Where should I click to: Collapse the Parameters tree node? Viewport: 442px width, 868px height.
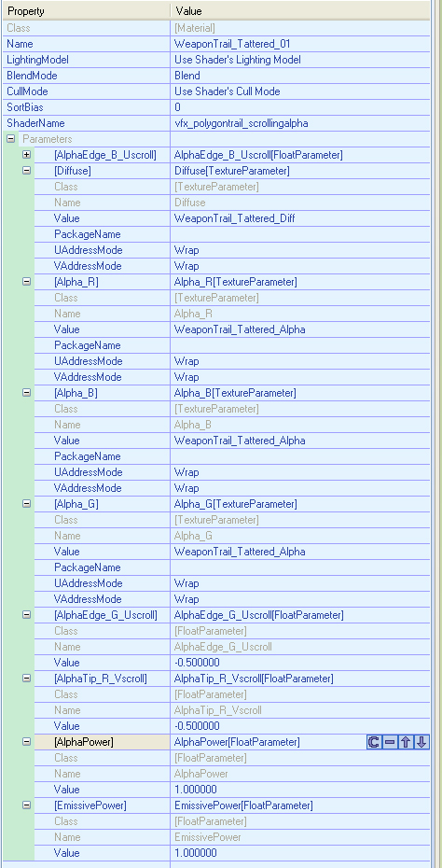point(10,139)
